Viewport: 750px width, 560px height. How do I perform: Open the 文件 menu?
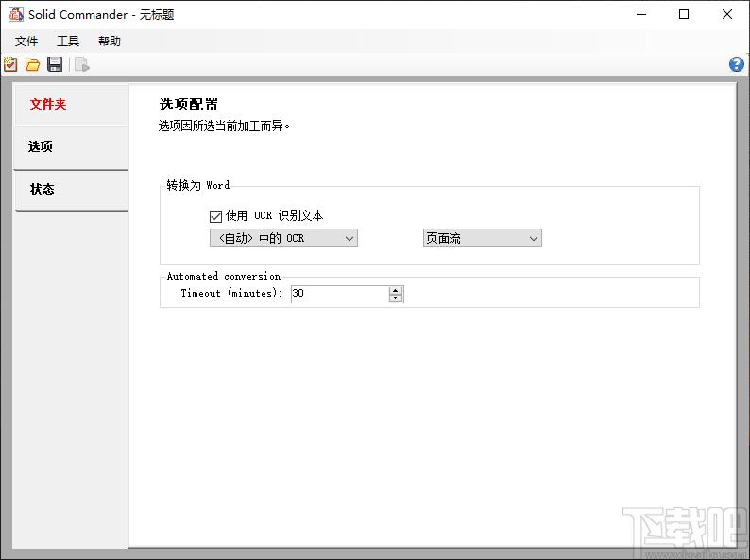point(26,42)
